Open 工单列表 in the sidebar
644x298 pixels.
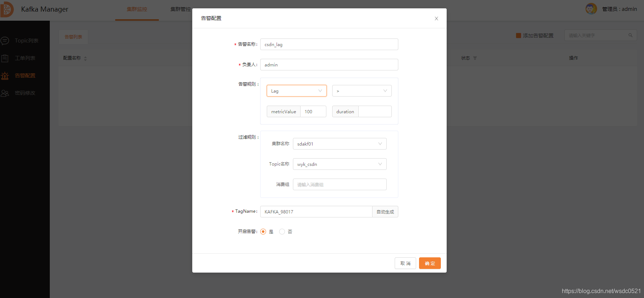(25, 58)
